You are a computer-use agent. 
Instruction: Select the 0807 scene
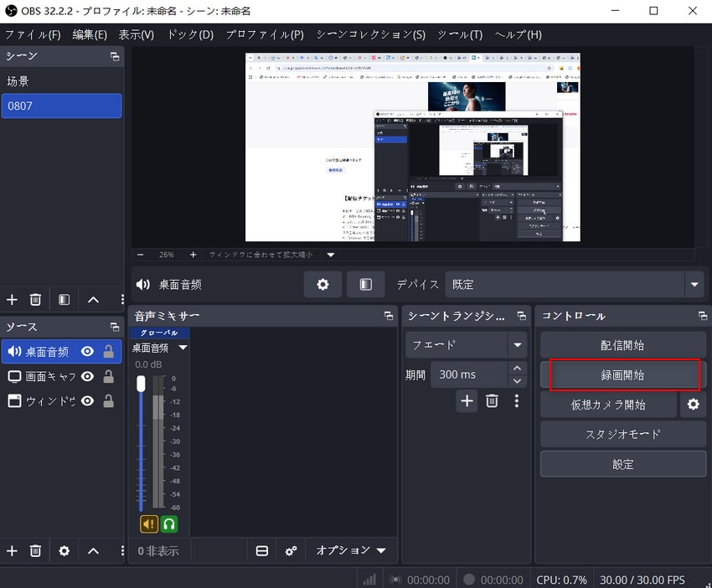62,106
